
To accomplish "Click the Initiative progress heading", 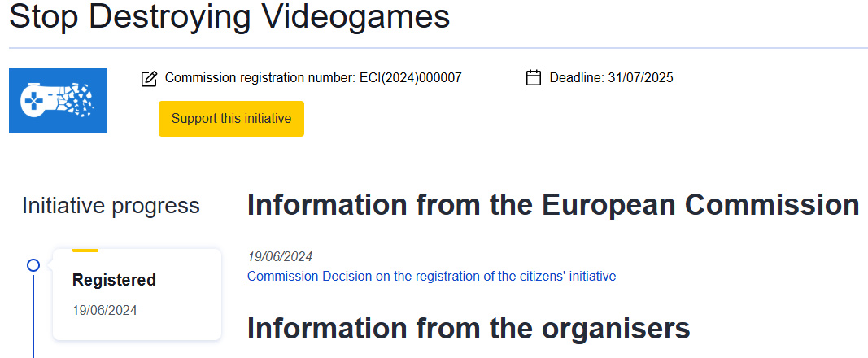I will tap(111, 206).
